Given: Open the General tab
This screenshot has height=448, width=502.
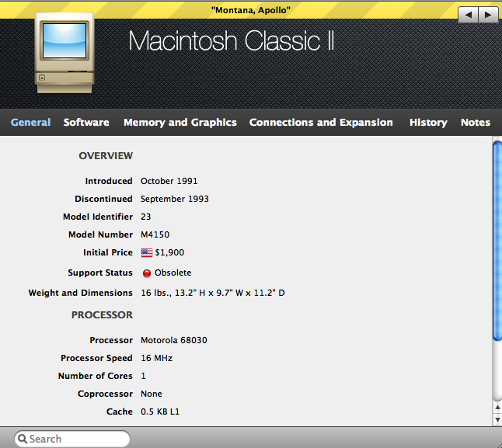Looking at the screenshot, I should click(30, 122).
